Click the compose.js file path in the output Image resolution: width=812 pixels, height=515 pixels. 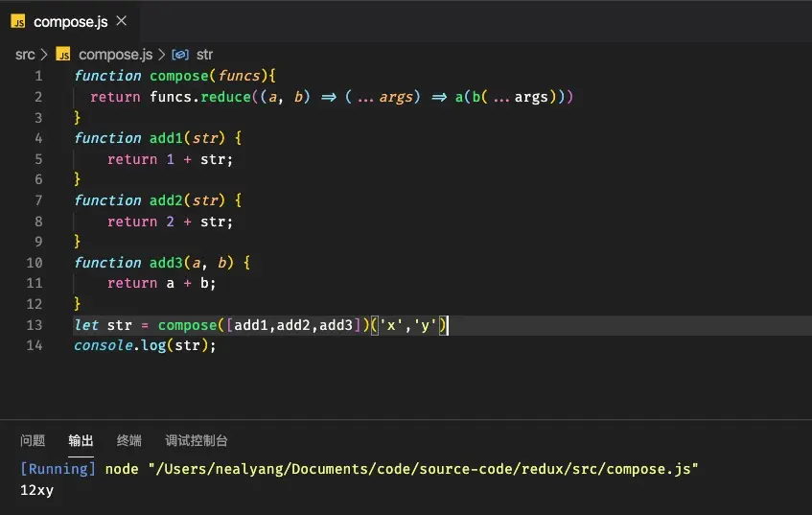pos(423,469)
